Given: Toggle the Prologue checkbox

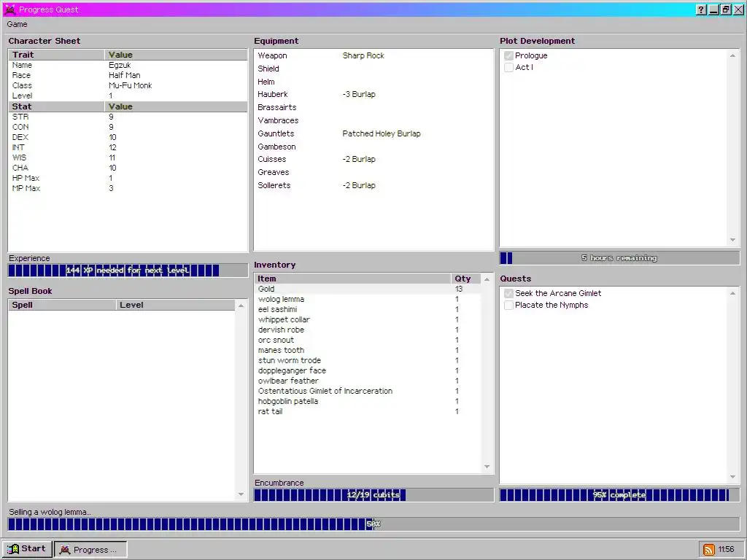Looking at the screenshot, I should [508, 55].
